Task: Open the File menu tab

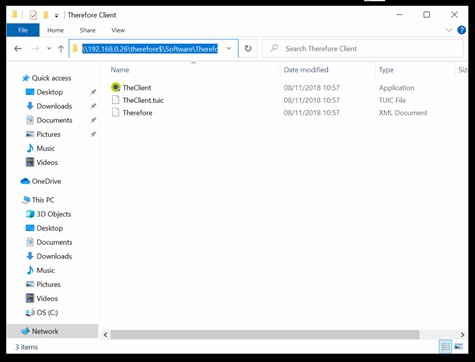Action: point(23,30)
